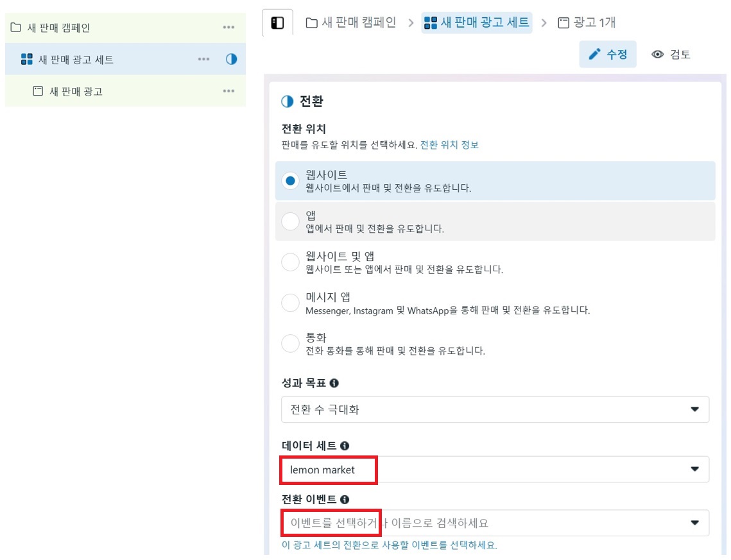Viewport: 731px width, 560px height.
Task: Click the hint 이 광고 세트의 전환으로 사용할 이벤트
Action: click(390, 545)
